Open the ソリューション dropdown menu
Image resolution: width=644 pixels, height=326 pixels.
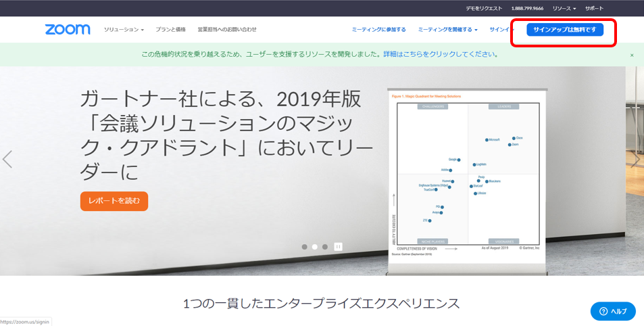(124, 30)
